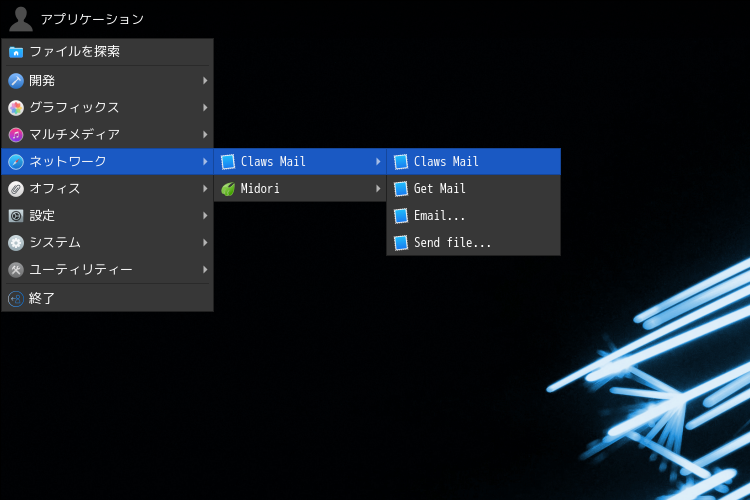The width and height of the screenshot is (750, 500).
Task: Select the Midori browser entry
Action: [x=300, y=189]
